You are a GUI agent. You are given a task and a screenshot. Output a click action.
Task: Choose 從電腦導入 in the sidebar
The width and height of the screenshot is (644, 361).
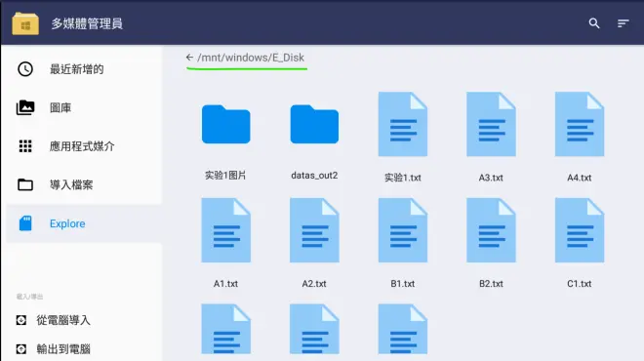[x=63, y=320]
